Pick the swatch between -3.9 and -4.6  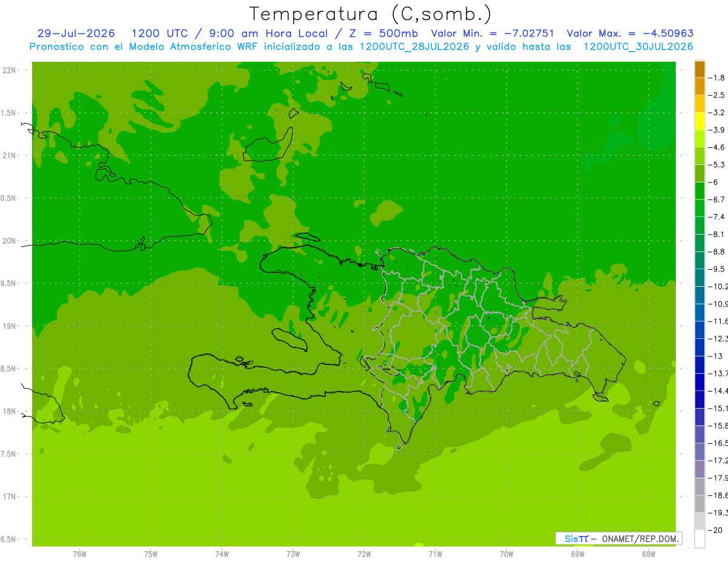699,138
